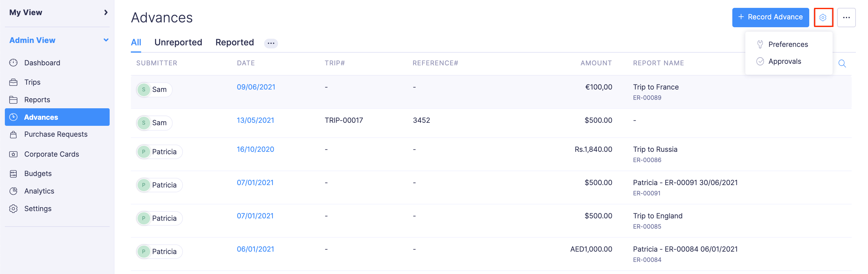The height and width of the screenshot is (274, 868).
Task: Open Dashboard from the sidebar icon
Action: 14,63
